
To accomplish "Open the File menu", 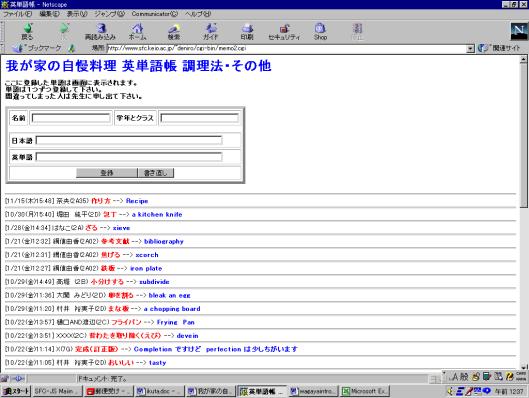I will pyautogui.click(x=18, y=14).
